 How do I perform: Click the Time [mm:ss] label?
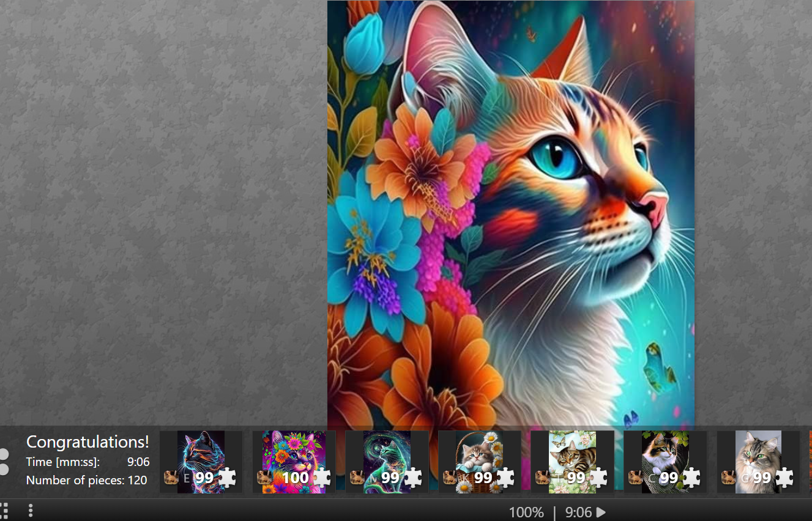click(62, 462)
